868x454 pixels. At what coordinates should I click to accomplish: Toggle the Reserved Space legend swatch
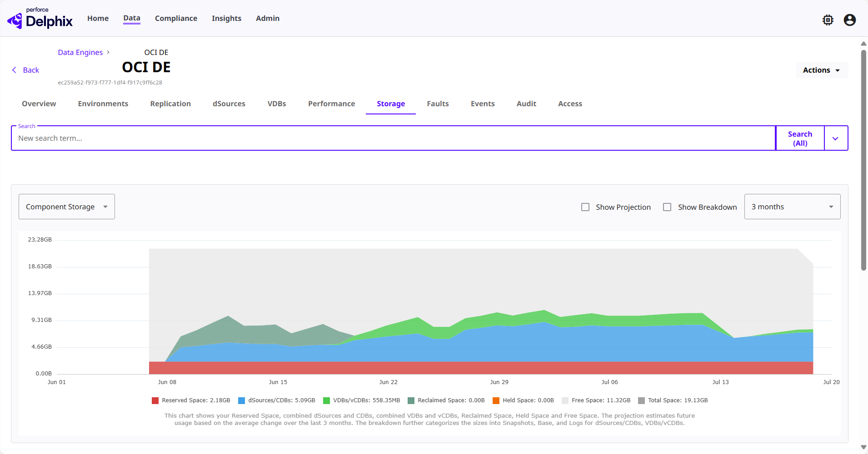tap(155, 400)
